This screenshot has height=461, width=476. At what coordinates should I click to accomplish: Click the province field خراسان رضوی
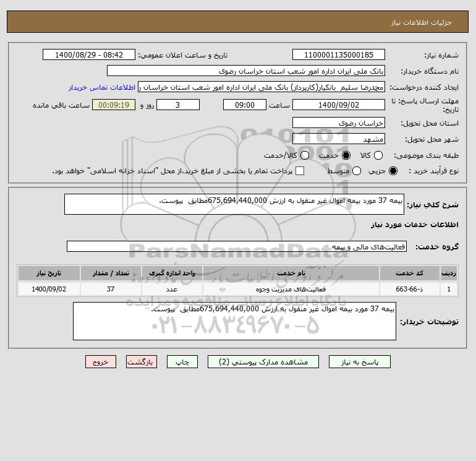click(x=339, y=123)
